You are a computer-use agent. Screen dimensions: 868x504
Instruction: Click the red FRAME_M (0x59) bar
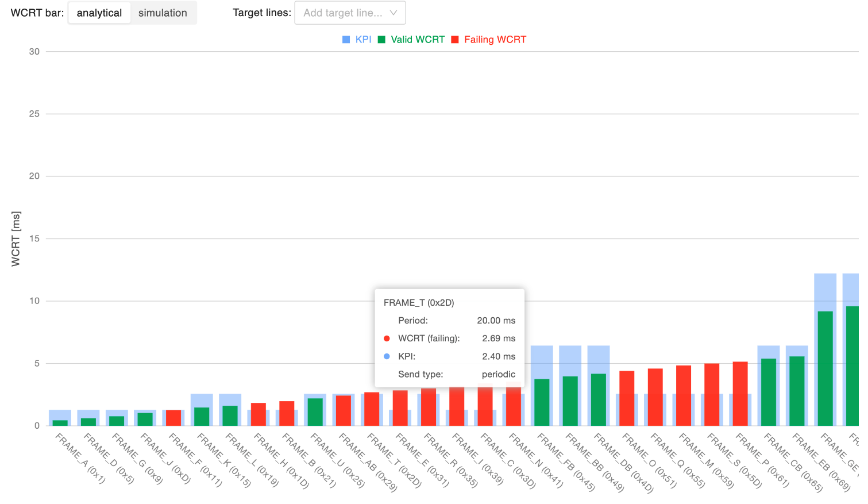pos(684,395)
